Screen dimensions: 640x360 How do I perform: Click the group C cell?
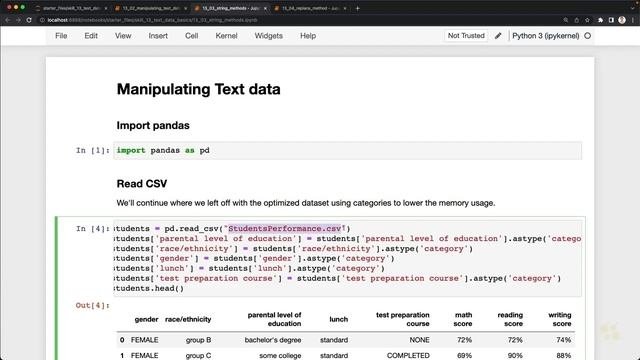[x=198, y=356]
